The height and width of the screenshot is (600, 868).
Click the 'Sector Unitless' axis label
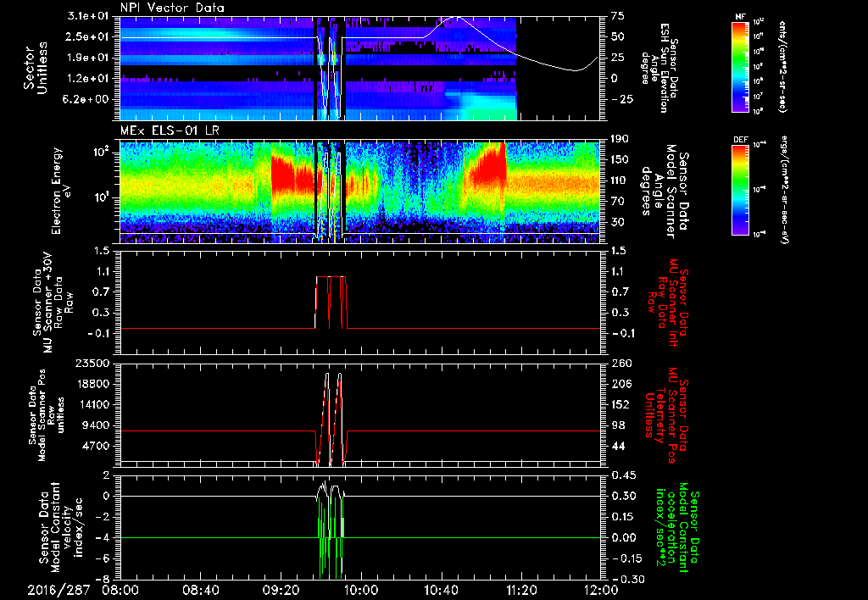35,68
